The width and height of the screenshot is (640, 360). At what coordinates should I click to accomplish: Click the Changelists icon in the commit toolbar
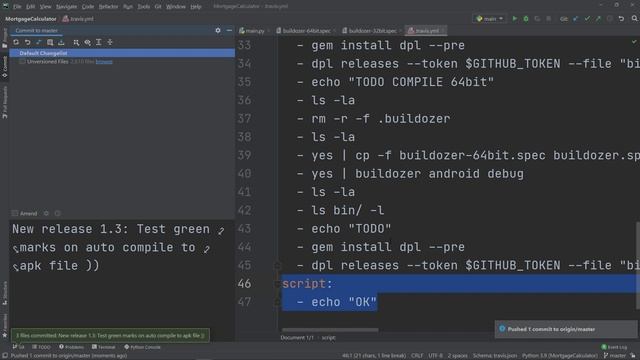(50, 42)
